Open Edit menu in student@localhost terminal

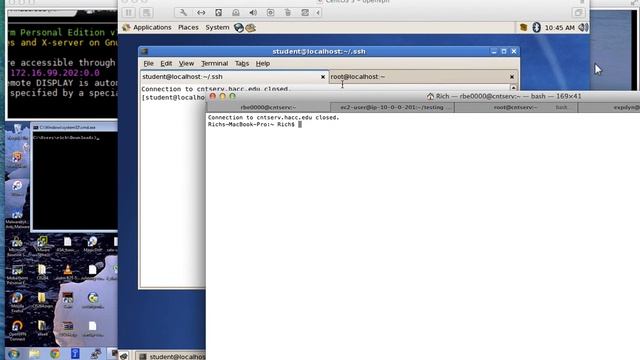[166, 63]
